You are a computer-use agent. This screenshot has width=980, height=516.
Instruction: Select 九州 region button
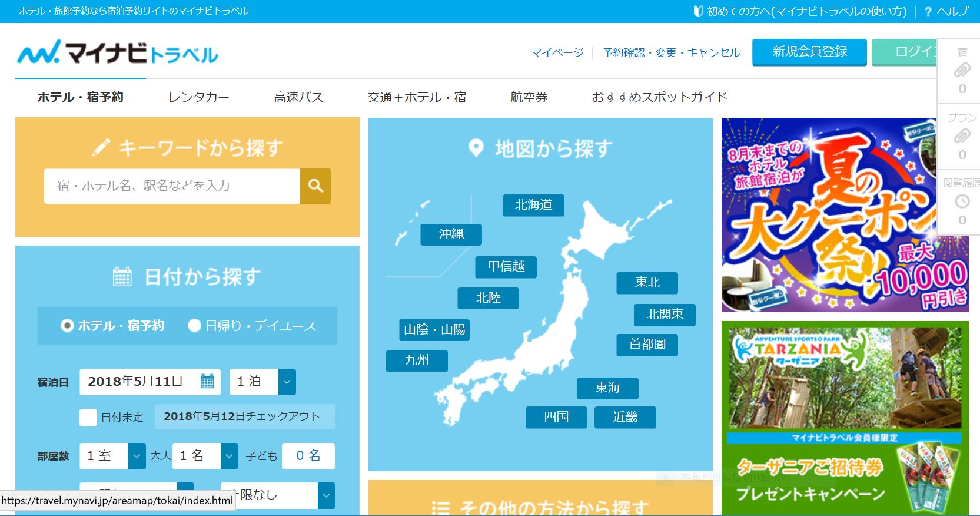click(x=417, y=360)
